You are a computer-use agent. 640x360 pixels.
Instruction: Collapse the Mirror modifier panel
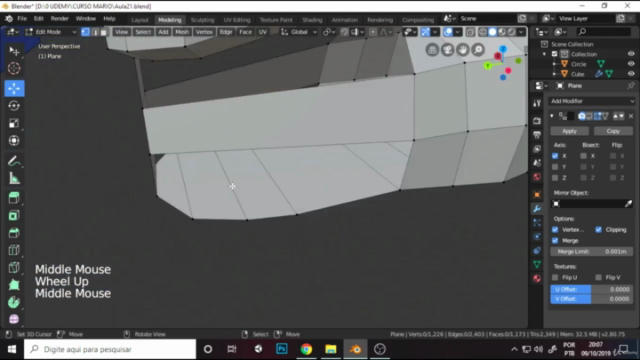pyautogui.click(x=552, y=116)
